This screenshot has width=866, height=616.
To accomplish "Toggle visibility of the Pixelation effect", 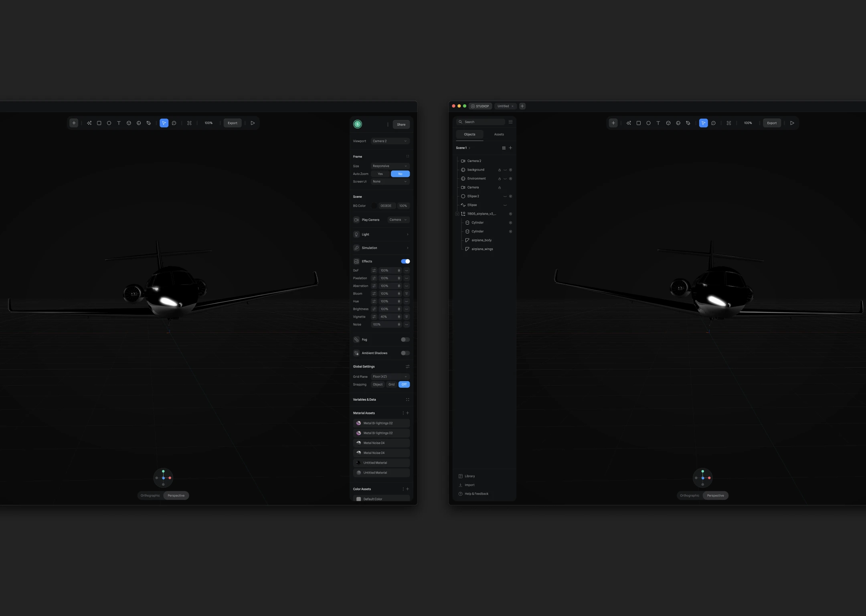I will pos(407,278).
